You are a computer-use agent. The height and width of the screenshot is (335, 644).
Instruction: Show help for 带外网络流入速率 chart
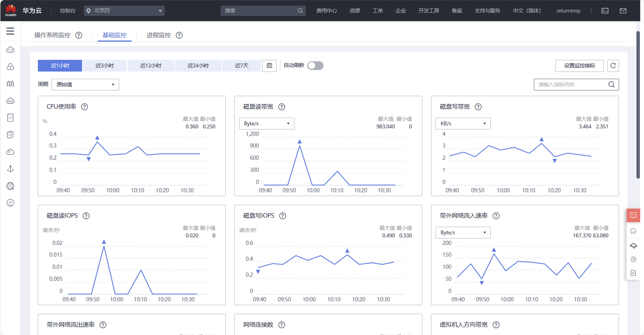tap(496, 216)
